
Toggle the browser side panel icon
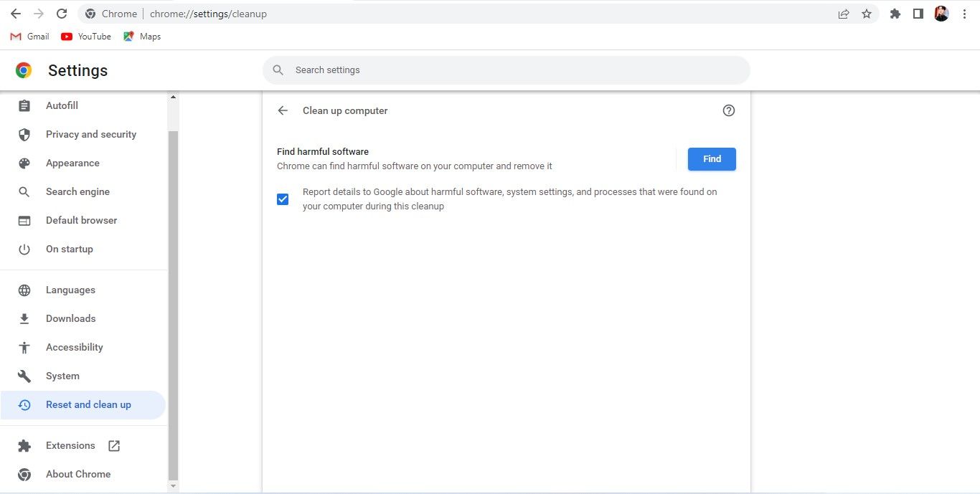coord(918,14)
